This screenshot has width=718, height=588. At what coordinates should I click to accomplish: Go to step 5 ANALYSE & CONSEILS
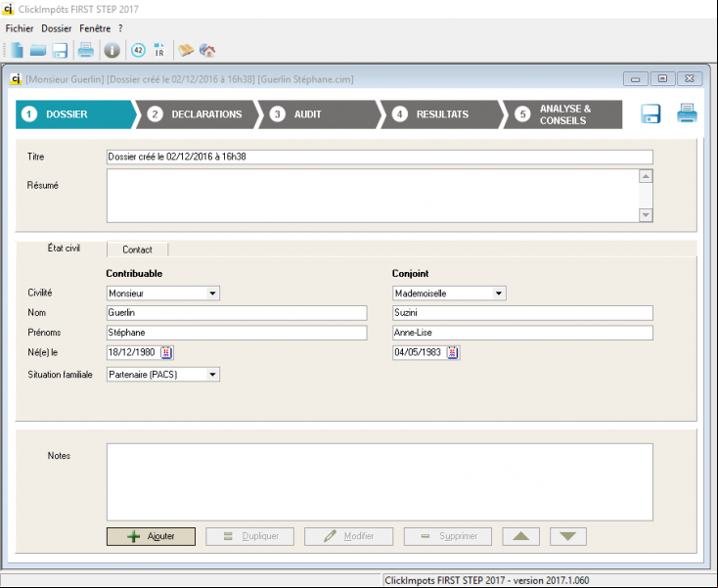pos(563,114)
